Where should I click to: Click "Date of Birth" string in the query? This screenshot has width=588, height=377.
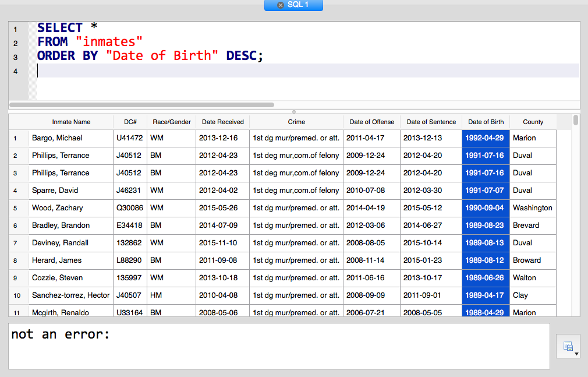[162, 56]
